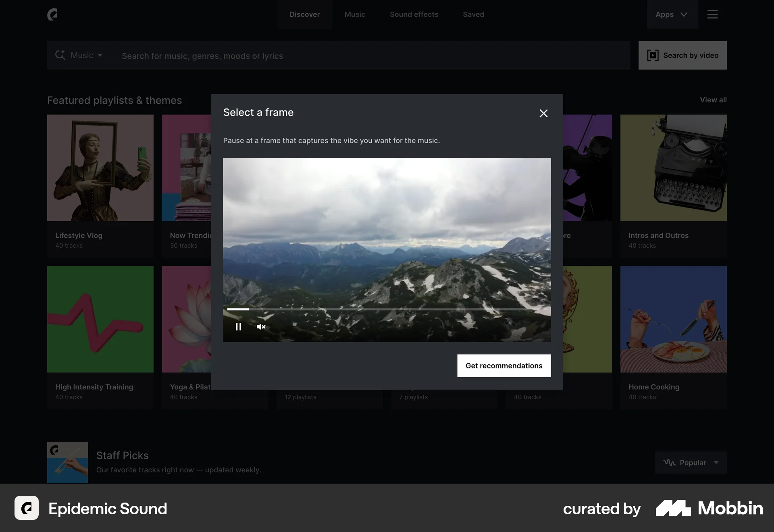
Task: Switch to the Sound effects section
Action: [414, 14]
